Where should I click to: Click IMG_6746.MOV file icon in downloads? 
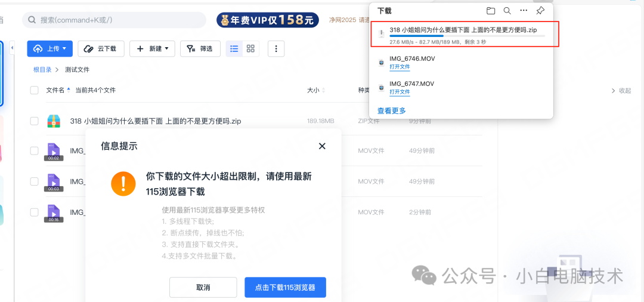(381, 63)
